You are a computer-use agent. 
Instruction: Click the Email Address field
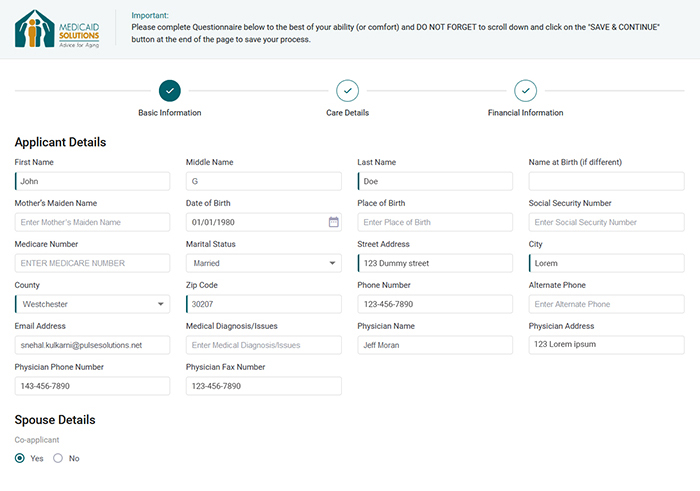coord(92,345)
